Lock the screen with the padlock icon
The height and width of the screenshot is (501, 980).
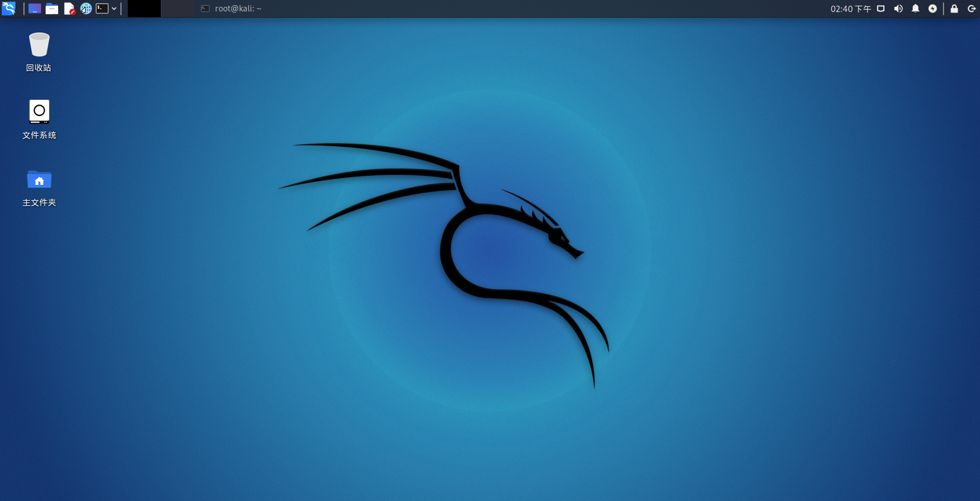pos(954,9)
